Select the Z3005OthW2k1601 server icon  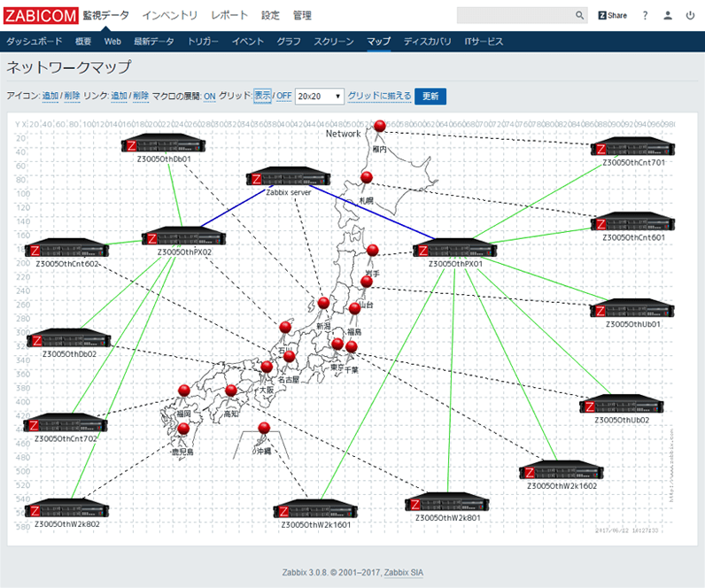click(315, 509)
